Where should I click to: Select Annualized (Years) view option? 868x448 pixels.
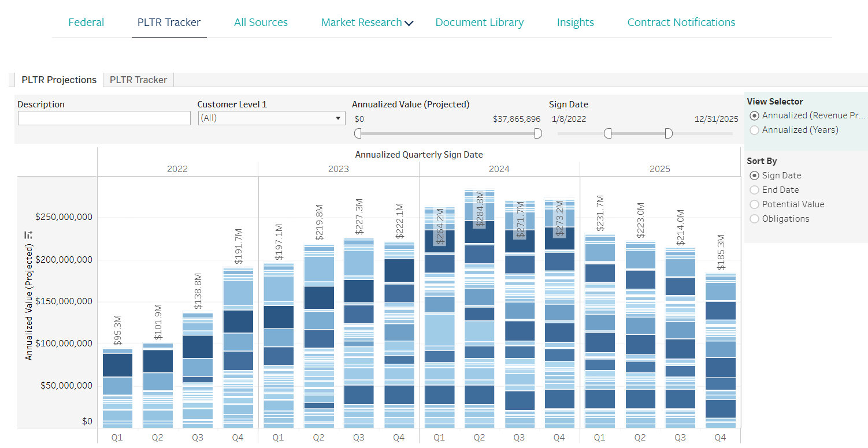(794, 130)
